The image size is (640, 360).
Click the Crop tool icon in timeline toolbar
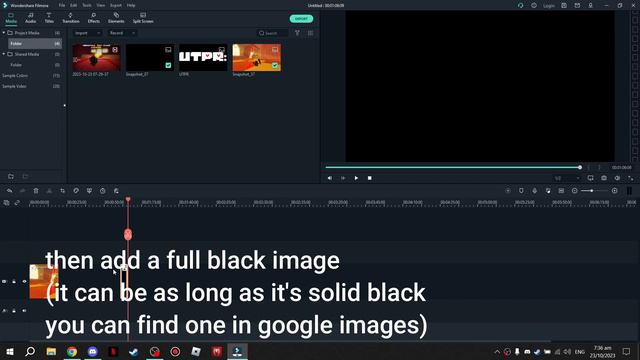tap(62, 191)
